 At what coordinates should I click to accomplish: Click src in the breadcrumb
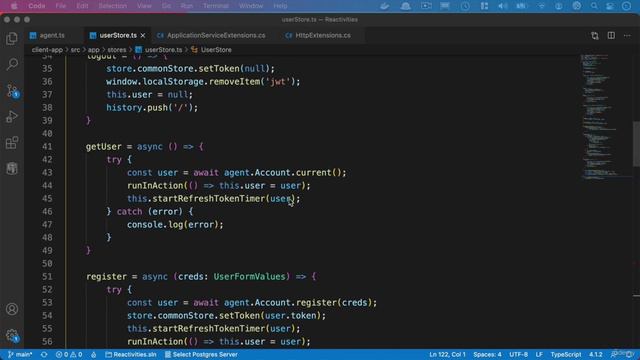point(76,50)
